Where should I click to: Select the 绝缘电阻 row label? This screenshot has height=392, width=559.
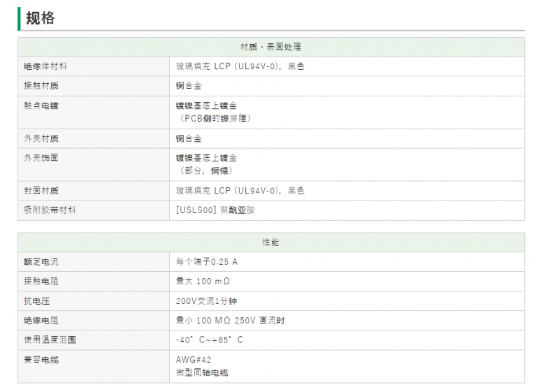click(x=41, y=320)
